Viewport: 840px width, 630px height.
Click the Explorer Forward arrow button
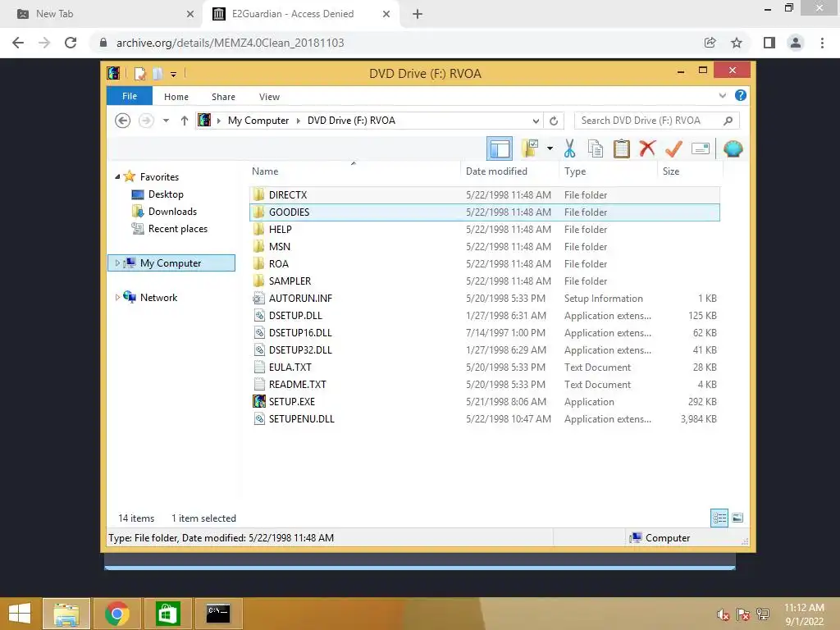(146, 121)
